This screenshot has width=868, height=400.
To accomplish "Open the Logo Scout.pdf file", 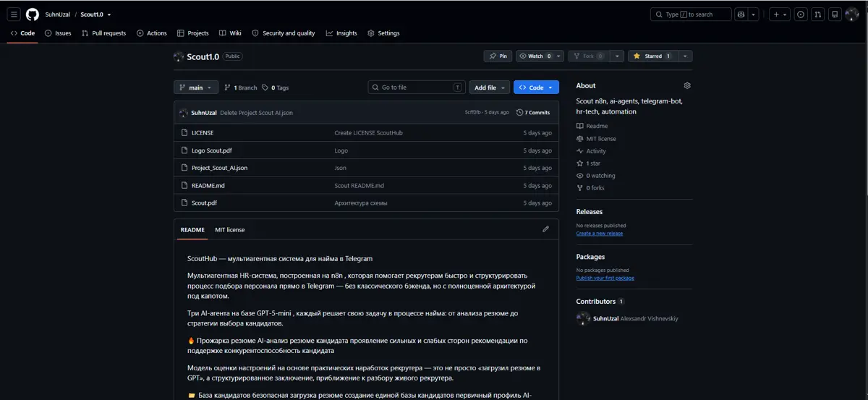I will 212,150.
